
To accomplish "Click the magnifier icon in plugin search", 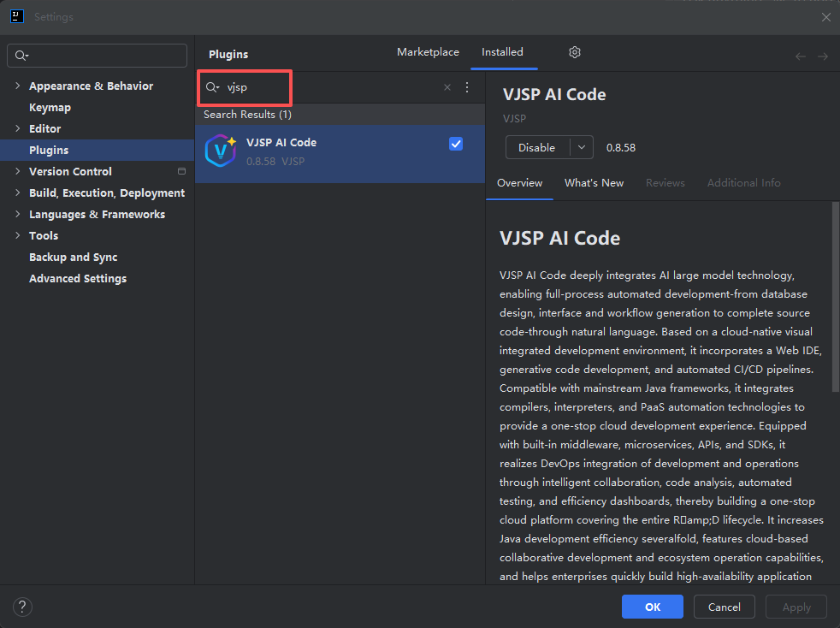I will pyautogui.click(x=211, y=87).
